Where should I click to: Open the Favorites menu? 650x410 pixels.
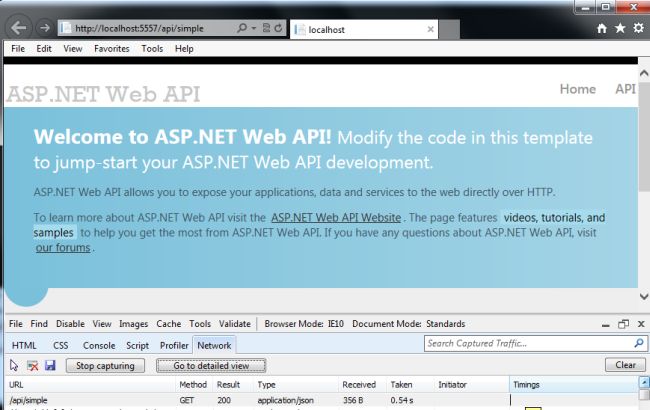(112, 49)
